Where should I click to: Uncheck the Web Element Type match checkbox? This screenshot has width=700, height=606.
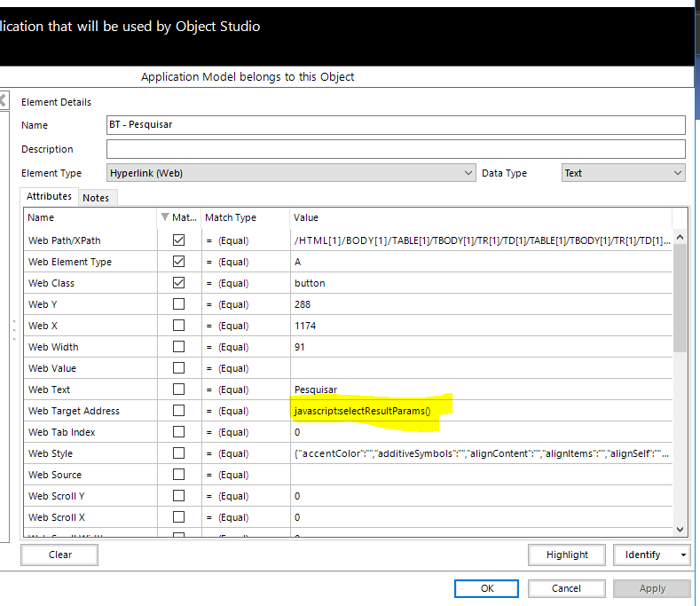point(179,262)
